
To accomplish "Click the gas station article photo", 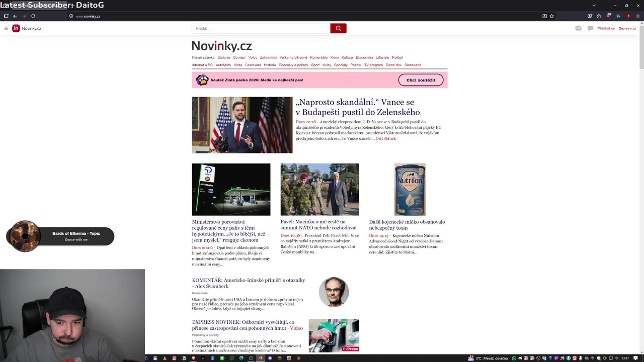I will tap(231, 189).
